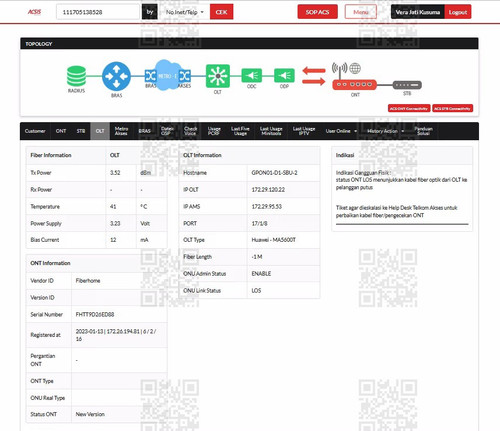Image resolution: width=500 pixels, height=431 pixels.
Task: Click the IP AMS value 172.29.95.53
Action: [266, 207]
